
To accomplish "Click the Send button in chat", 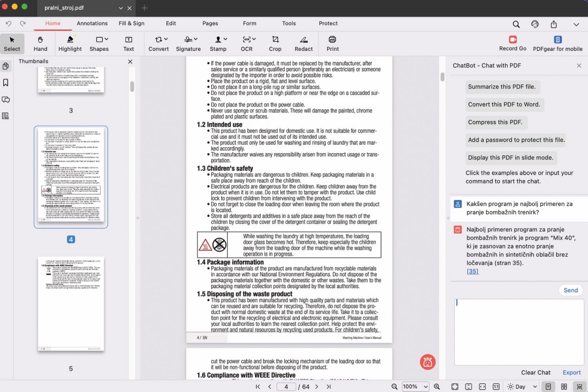I will coord(570,290).
